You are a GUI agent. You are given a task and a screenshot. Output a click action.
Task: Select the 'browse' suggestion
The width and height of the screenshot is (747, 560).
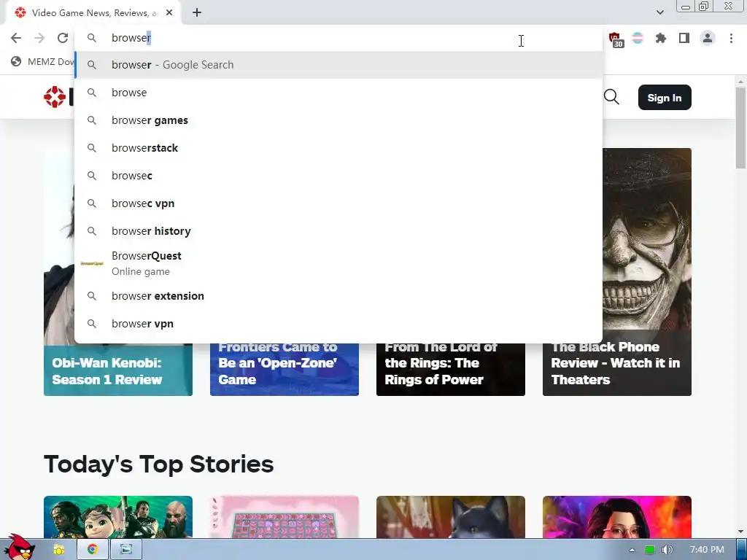click(338, 93)
